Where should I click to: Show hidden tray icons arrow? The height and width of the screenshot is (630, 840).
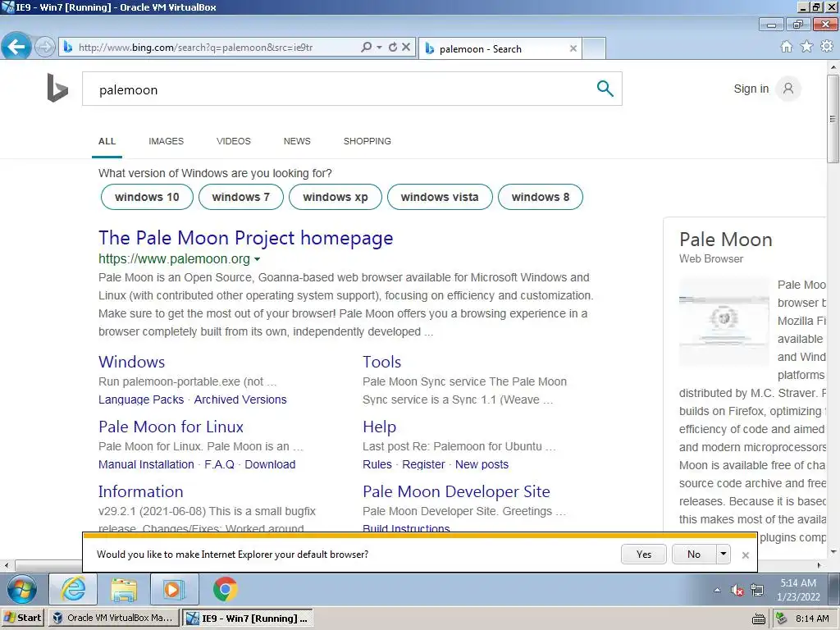(x=717, y=591)
